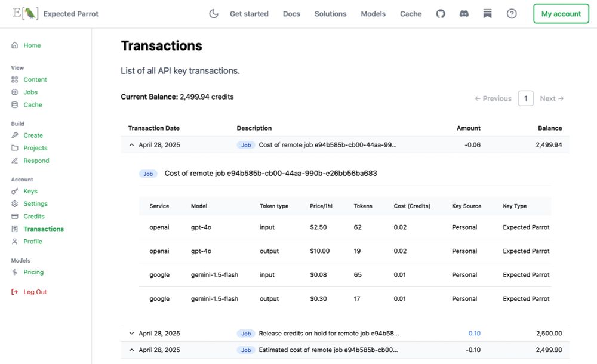Open Jobs sidebar link
Image resolution: width=597 pixels, height=364 pixels.
click(30, 92)
